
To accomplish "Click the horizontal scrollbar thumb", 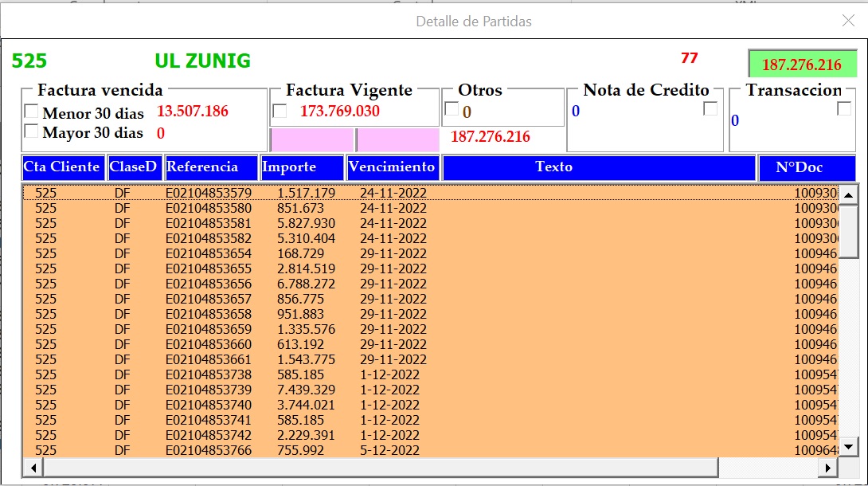I will (381, 468).
